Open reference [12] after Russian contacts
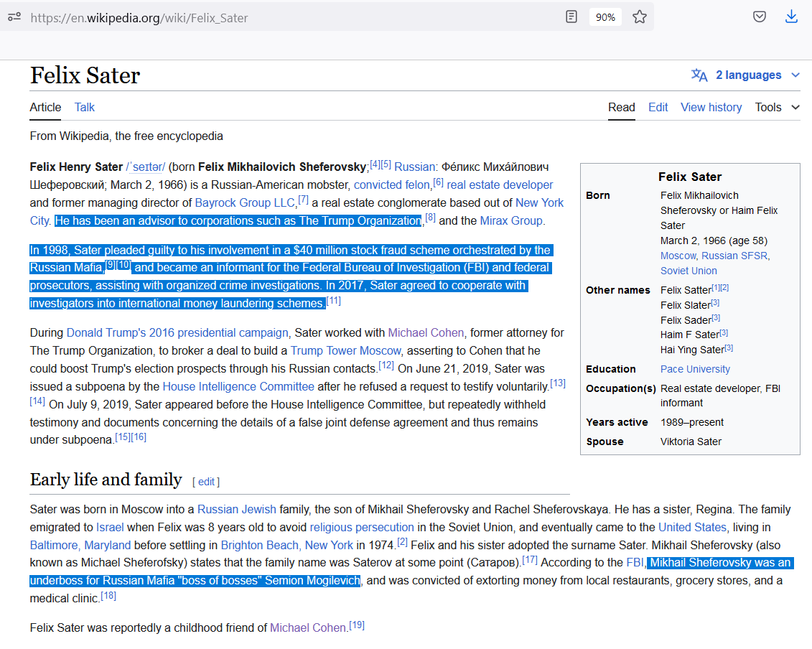This screenshot has width=812, height=649. (x=386, y=365)
